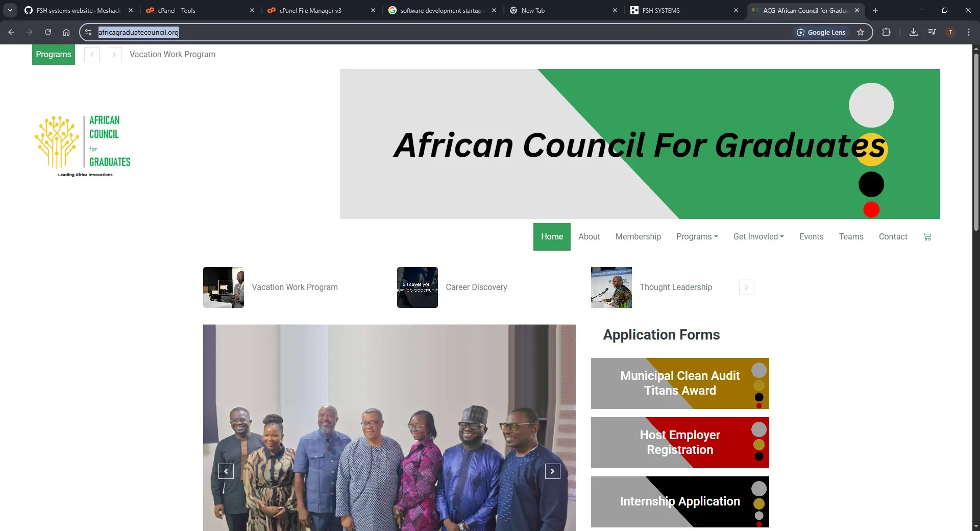Show next slide in photo carousel
The width and height of the screenshot is (980, 531).
[x=552, y=471]
